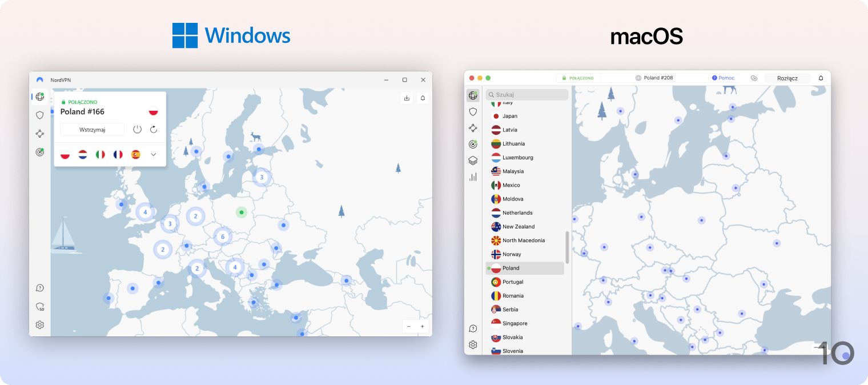Viewport: 868px width, 385px height.
Task: Select North Macedonia in the macOS country list
Action: coord(525,240)
